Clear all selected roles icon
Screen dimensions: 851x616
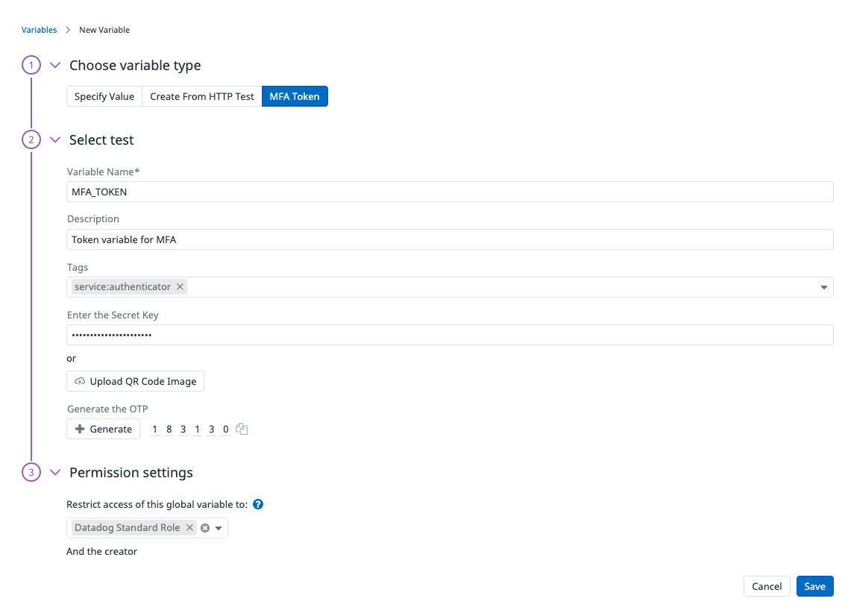tap(205, 528)
